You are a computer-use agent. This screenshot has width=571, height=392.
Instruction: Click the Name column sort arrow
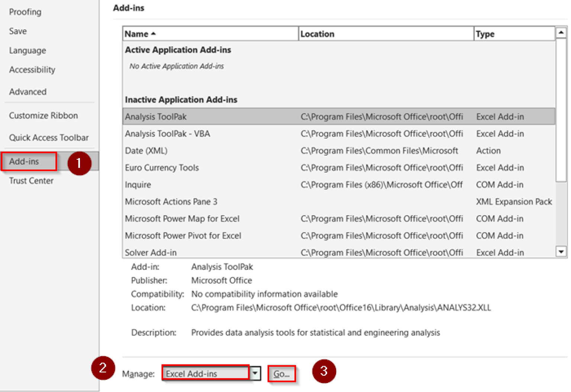[x=153, y=33]
